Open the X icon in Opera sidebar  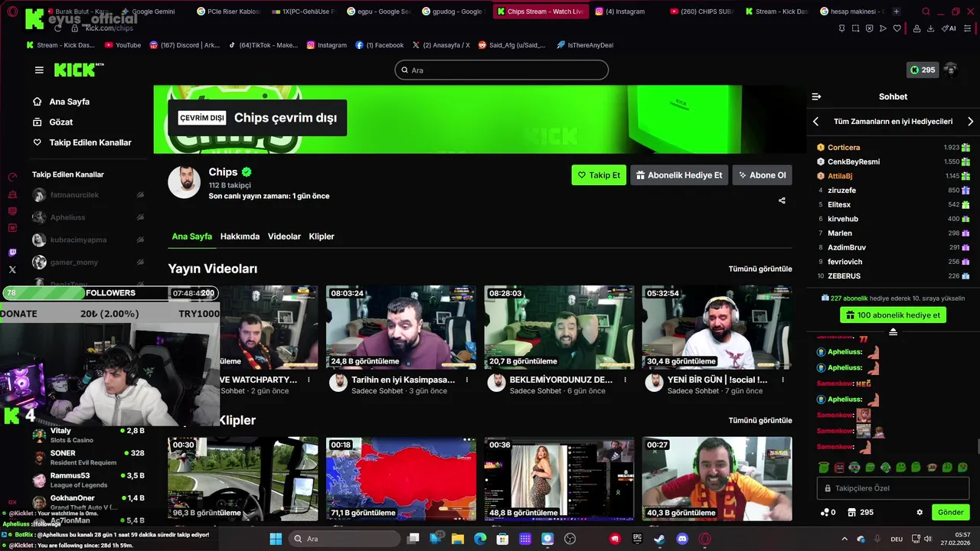pyautogui.click(x=12, y=269)
